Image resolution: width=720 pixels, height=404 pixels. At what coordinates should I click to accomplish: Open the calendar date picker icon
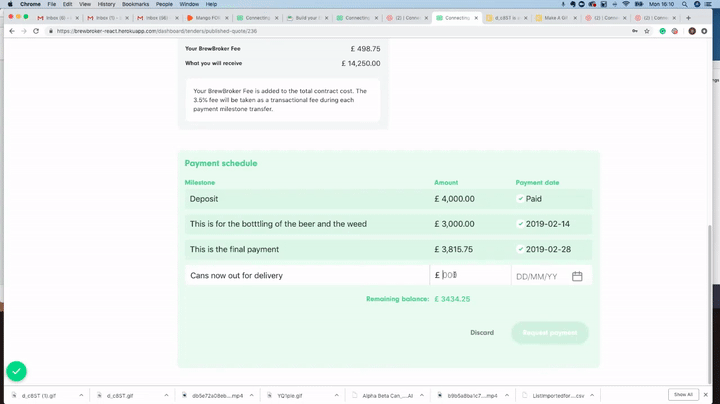(577, 276)
